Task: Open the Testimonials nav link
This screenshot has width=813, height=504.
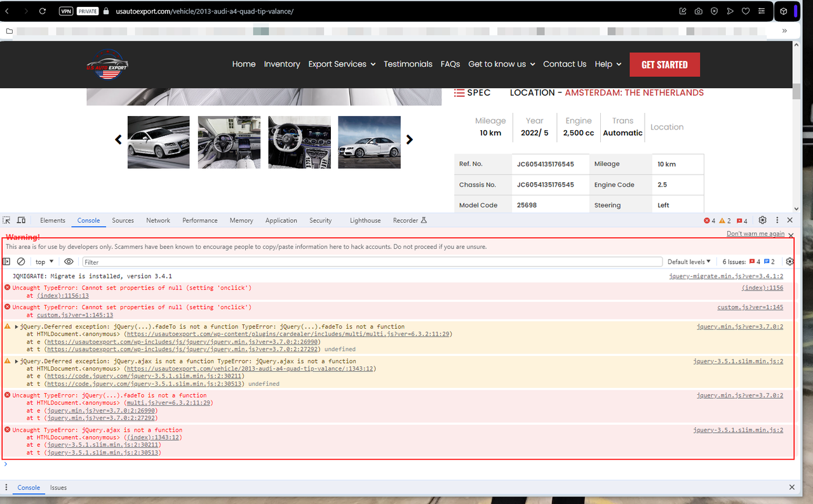Action: 408,64
